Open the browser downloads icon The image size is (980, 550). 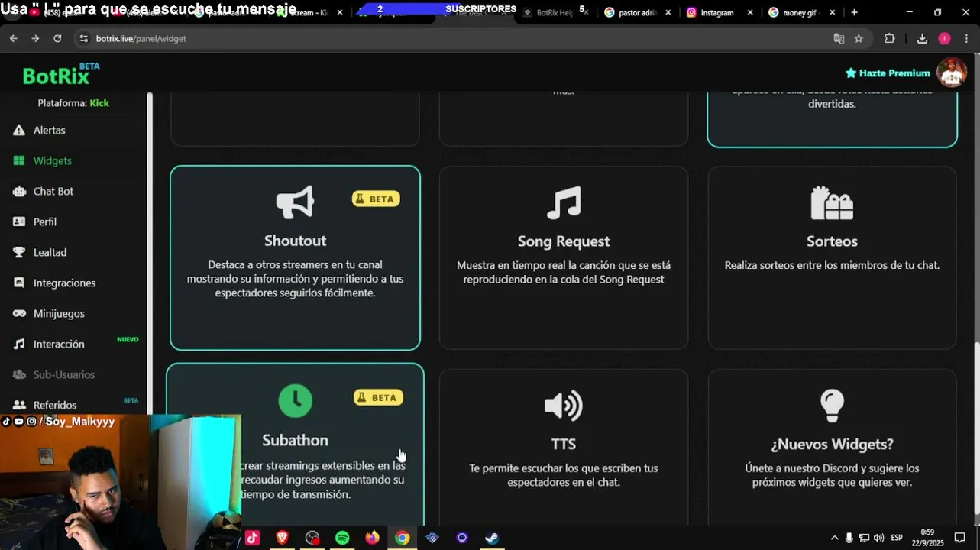coord(922,38)
